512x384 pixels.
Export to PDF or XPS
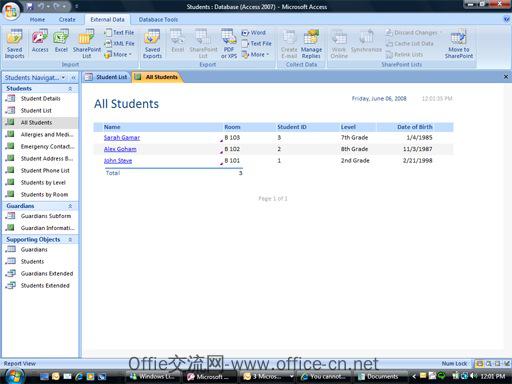pos(229,44)
